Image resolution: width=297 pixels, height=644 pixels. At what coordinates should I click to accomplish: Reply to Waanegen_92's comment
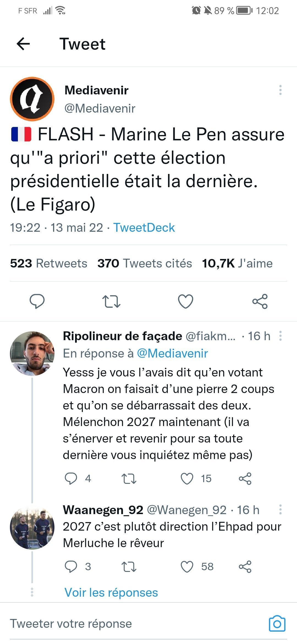coord(71,567)
